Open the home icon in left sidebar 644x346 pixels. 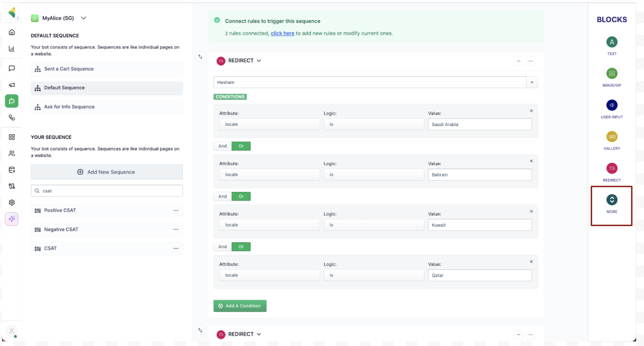[12, 32]
